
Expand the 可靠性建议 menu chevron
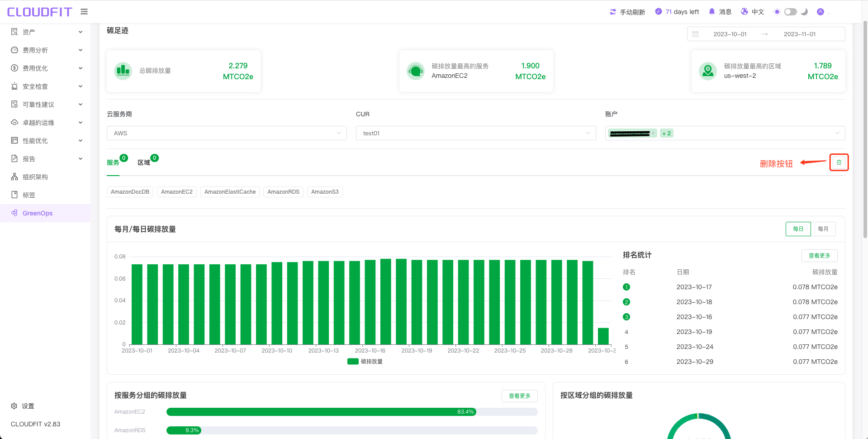pyautogui.click(x=81, y=104)
